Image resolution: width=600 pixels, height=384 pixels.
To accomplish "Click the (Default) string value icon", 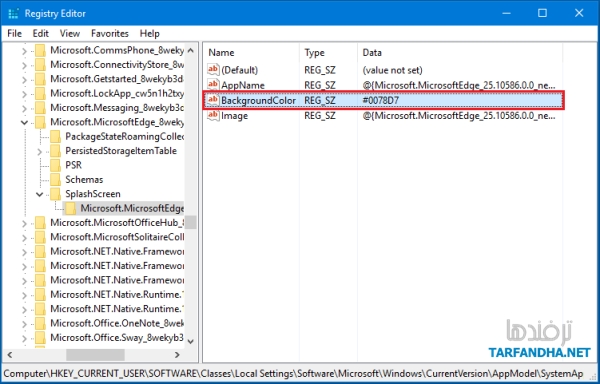I will point(213,70).
